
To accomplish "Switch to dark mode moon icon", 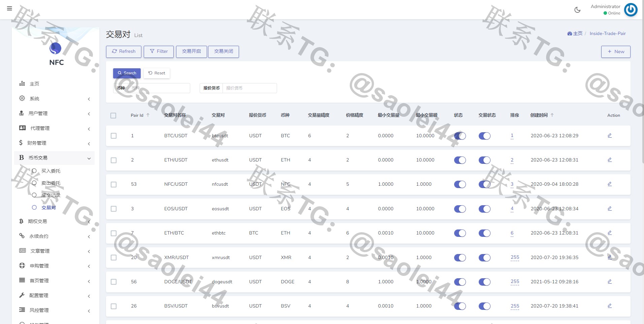I will point(577,10).
